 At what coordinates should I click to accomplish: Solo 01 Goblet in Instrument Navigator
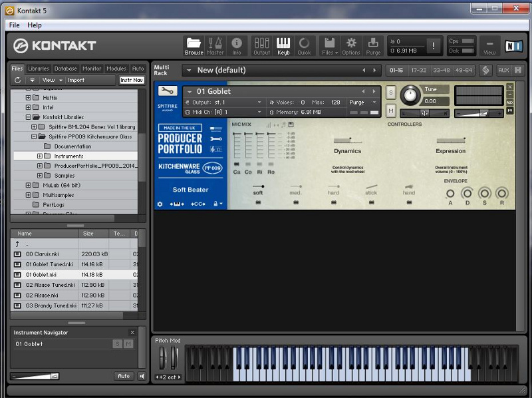click(117, 344)
